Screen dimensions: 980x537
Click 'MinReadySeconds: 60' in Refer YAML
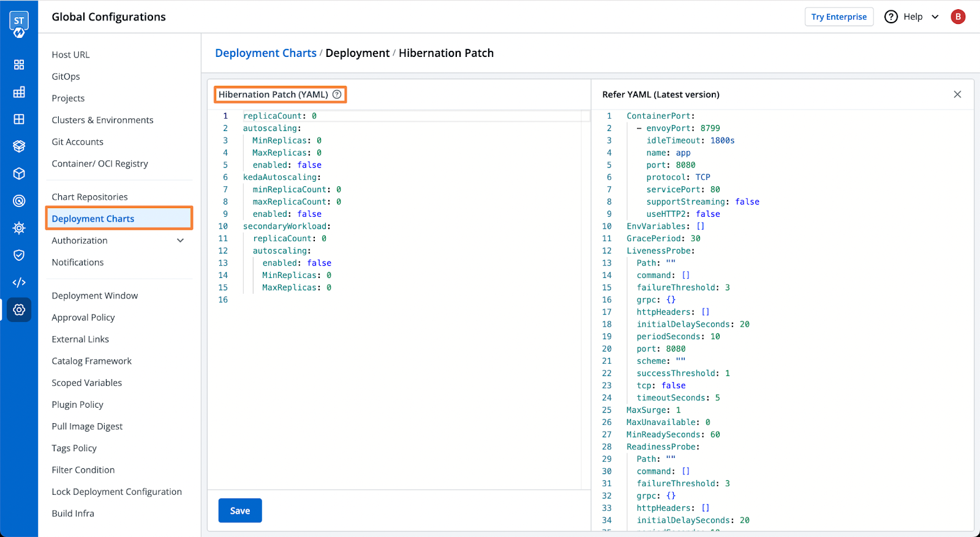(673, 434)
